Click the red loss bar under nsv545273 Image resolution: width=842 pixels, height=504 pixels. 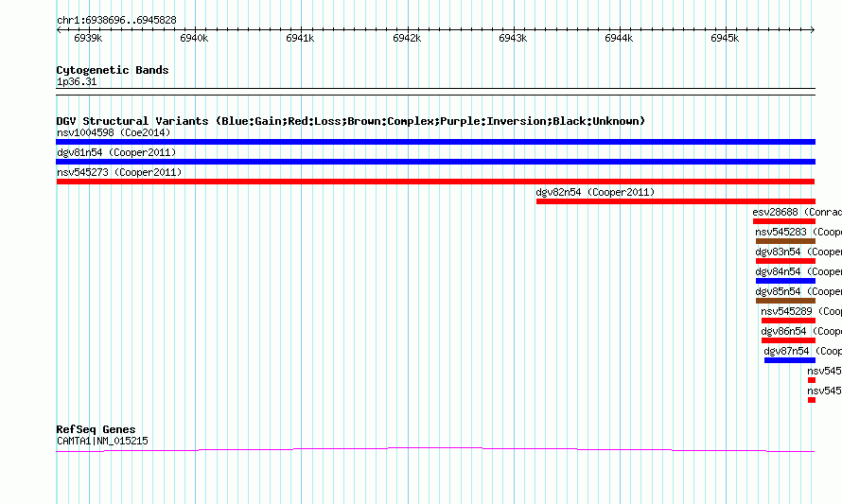tap(435, 182)
